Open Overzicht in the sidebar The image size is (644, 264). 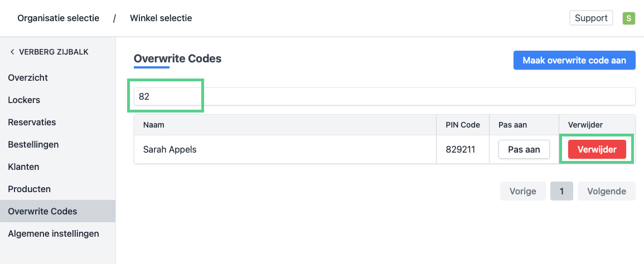tap(28, 78)
